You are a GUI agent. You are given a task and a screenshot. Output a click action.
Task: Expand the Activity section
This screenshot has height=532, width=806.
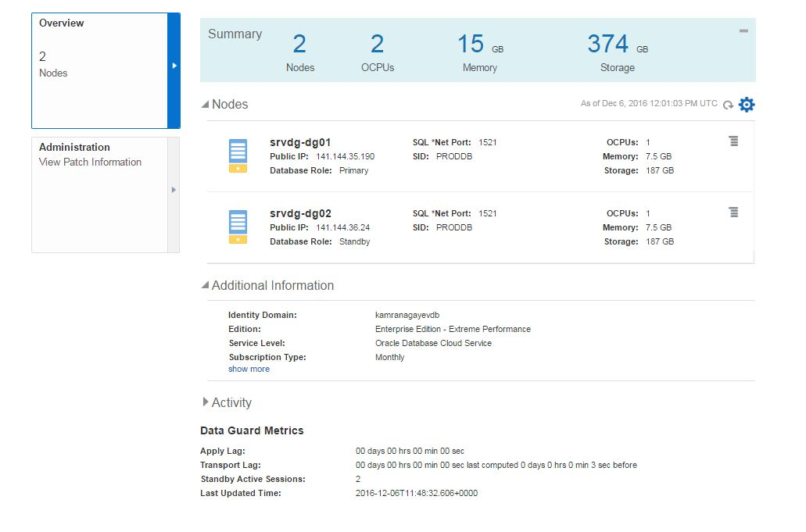[206, 402]
